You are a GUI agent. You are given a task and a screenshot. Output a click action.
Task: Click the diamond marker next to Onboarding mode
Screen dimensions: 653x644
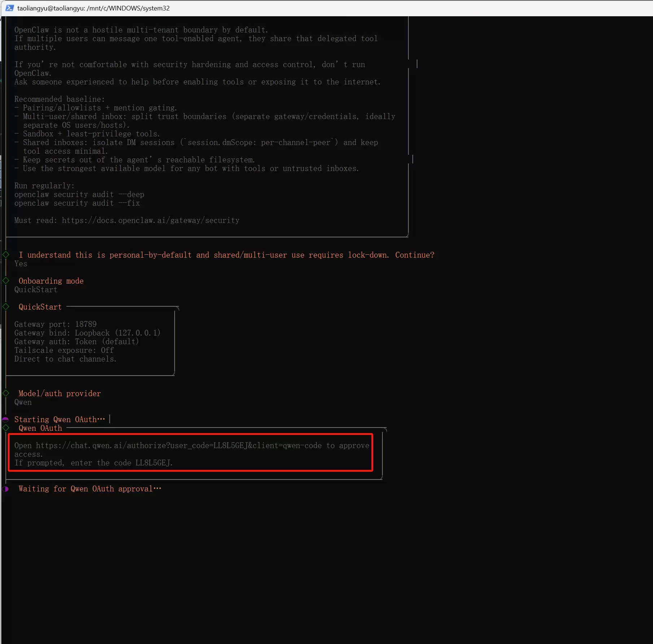(x=6, y=281)
